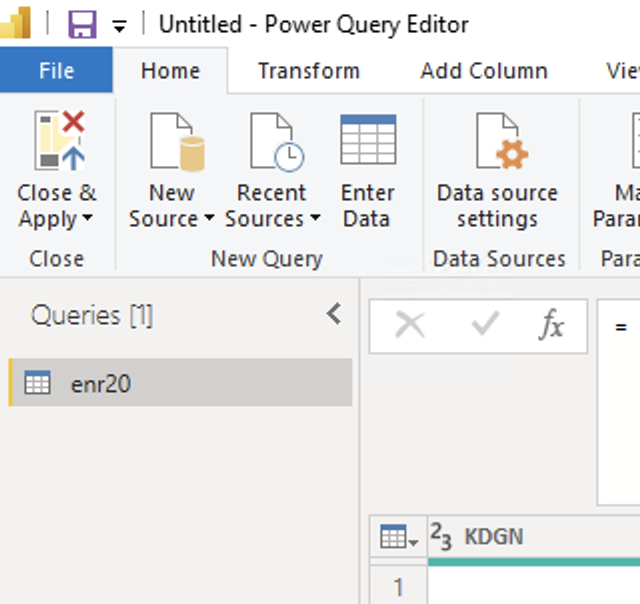Image resolution: width=640 pixels, height=604 pixels.
Task: Click the Power BI logo icon
Action: tap(16, 23)
